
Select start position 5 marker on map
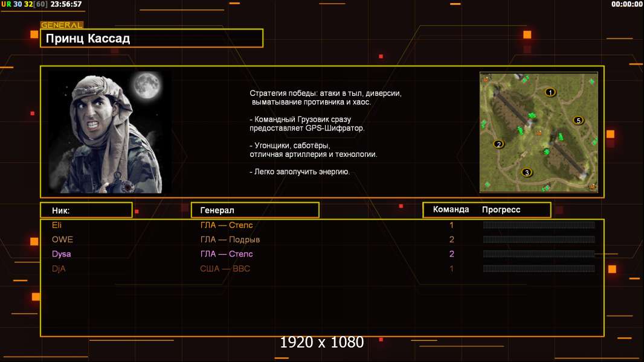click(578, 120)
